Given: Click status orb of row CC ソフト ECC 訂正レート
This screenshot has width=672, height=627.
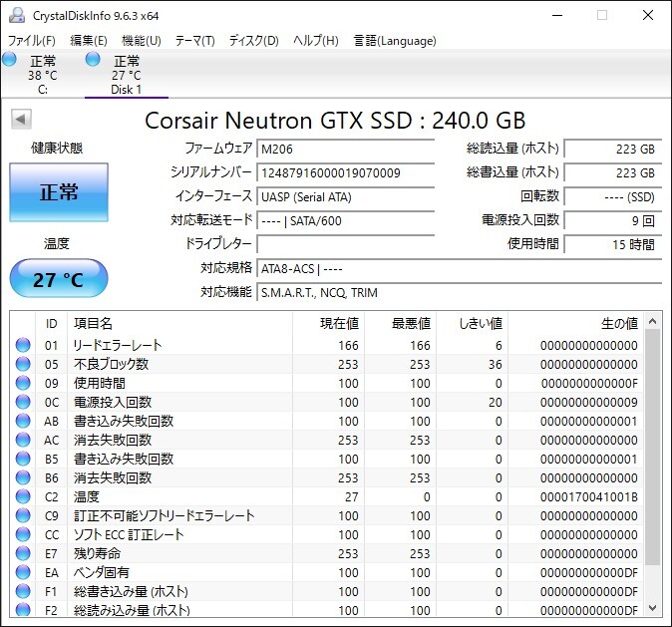Looking at the screenshot, I should pos(23,534).
